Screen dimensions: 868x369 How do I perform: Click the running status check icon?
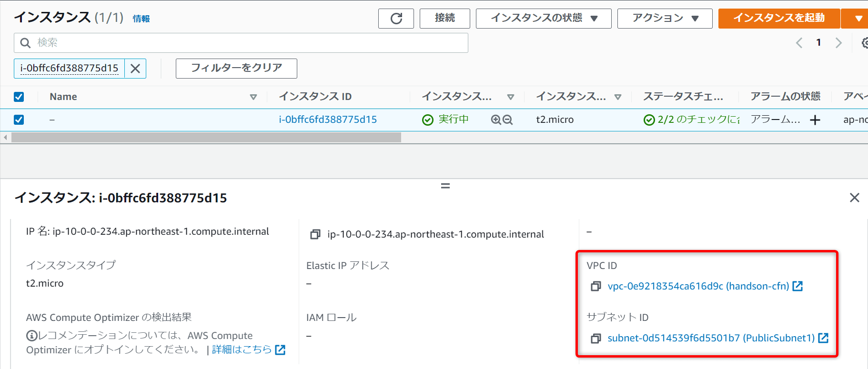(x=428, y=120)
